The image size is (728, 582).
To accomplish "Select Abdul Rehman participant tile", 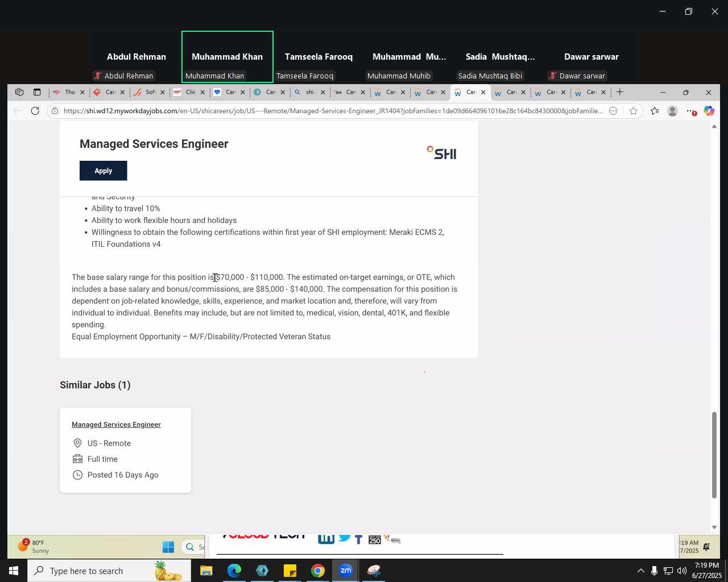I will pos(136,57).
